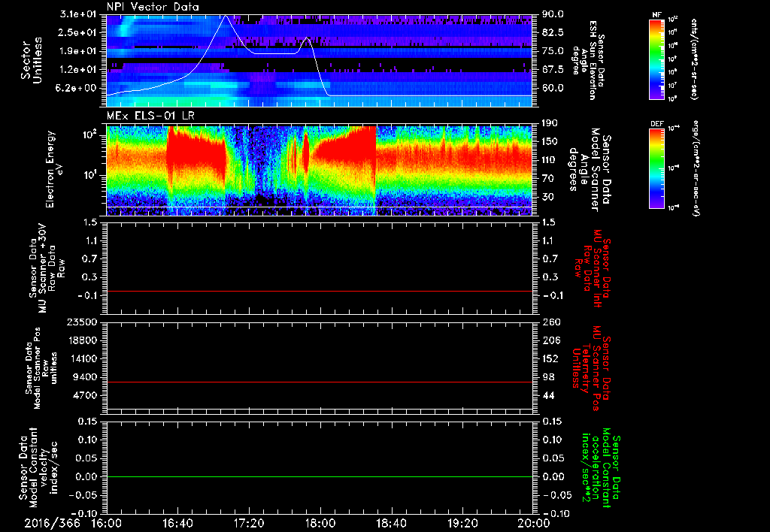Click the "9400" scanner position tick
This screenshot has height=532, width=770.
[x=84, y=377]
